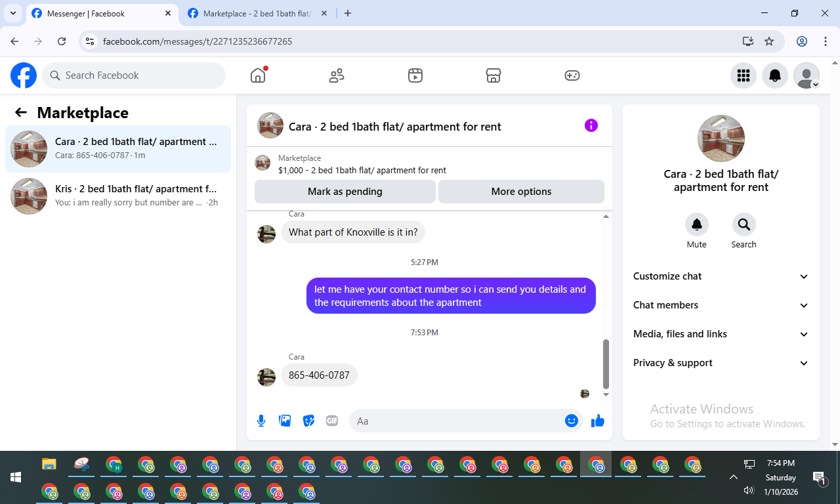Image resolution: width=840 pixels, height=504 pixels.
Task: Open the Kris conversation in list
Action: point(118,196)
